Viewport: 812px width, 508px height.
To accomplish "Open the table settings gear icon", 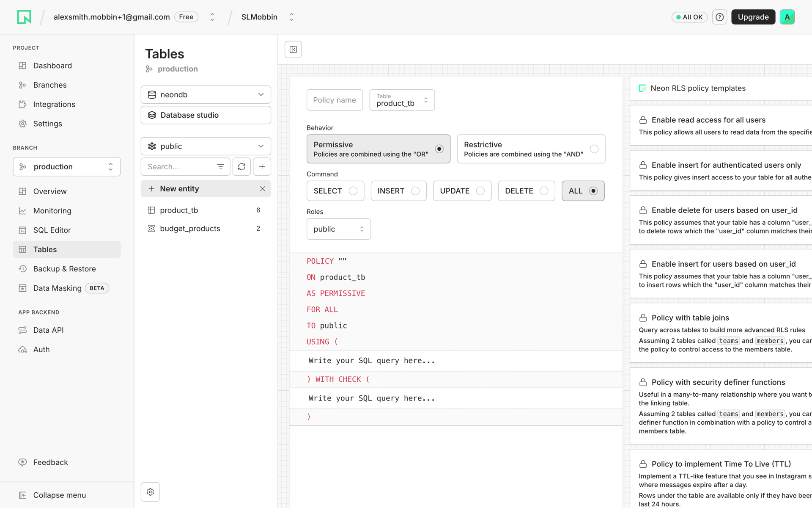I will click(151, 492).
